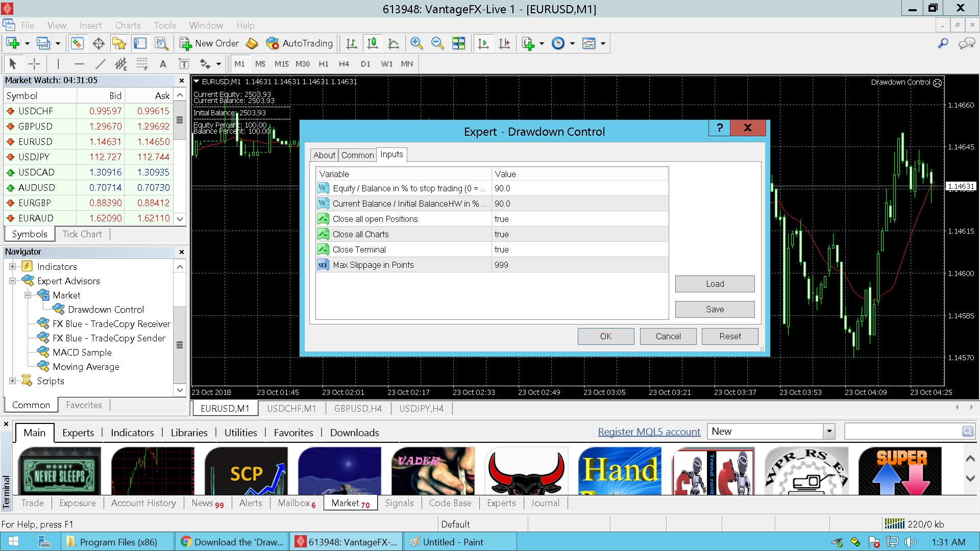Screen dimensions: 980x551
Task: Open the tile windows layout icon
Action: click(459, 43)
